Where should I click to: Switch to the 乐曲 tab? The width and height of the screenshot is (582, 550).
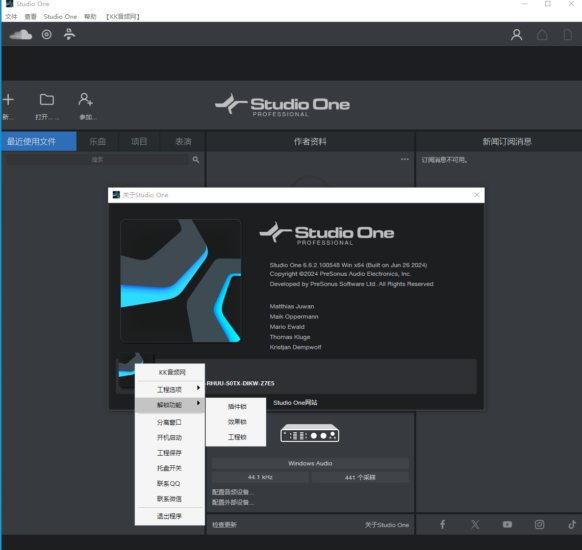tap(98, 141)
